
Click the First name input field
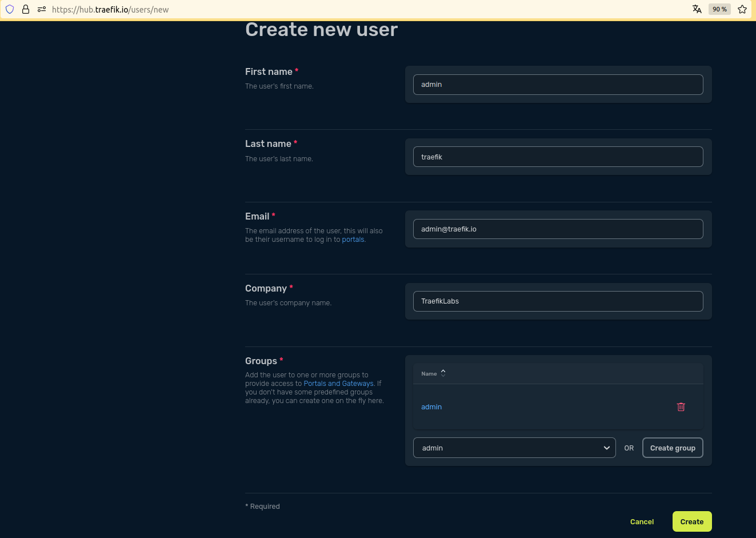click(558, 84)
